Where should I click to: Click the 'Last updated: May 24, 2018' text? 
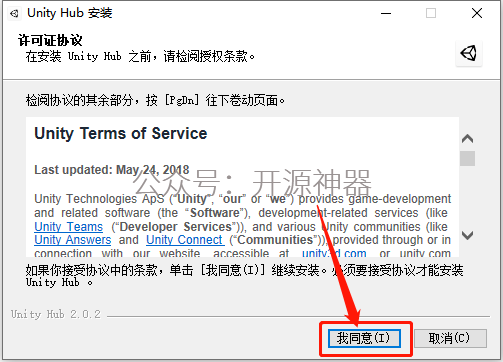pos(112,170)
